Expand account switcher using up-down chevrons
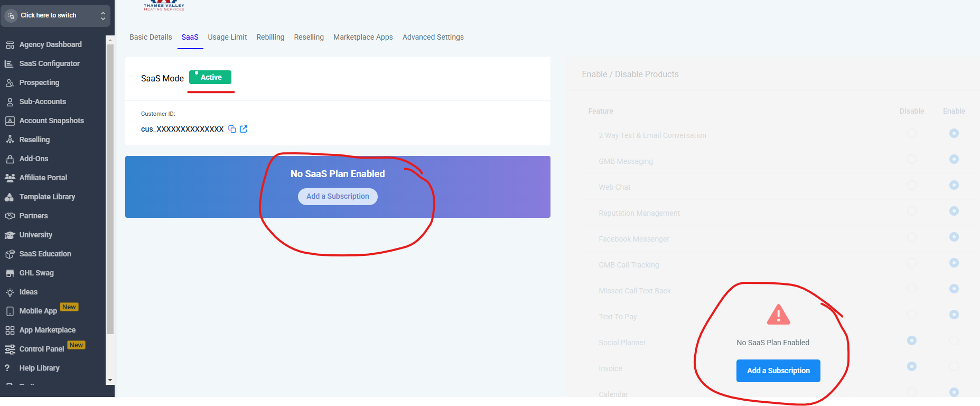The width and height of the screenshot is (980, 406). point(103,16)
